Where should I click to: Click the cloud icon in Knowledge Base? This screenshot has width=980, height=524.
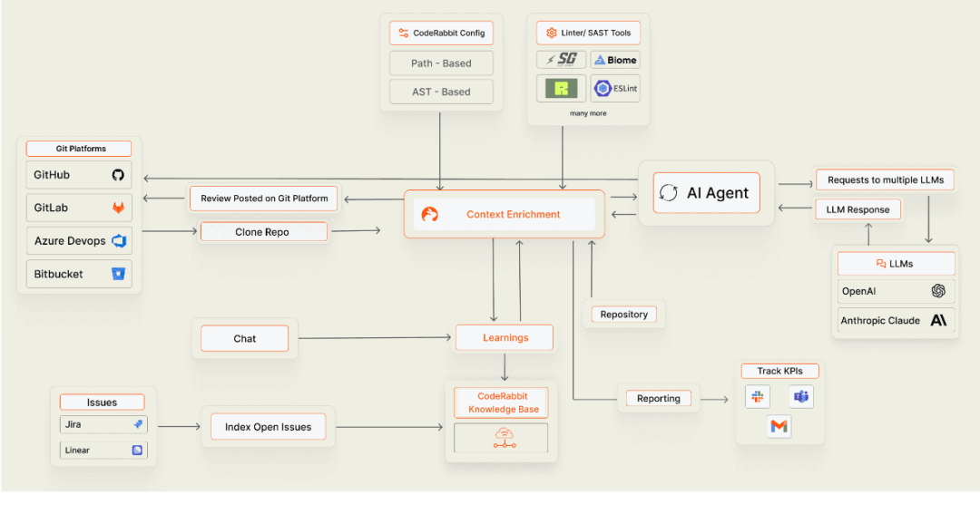tap(504, 439)
